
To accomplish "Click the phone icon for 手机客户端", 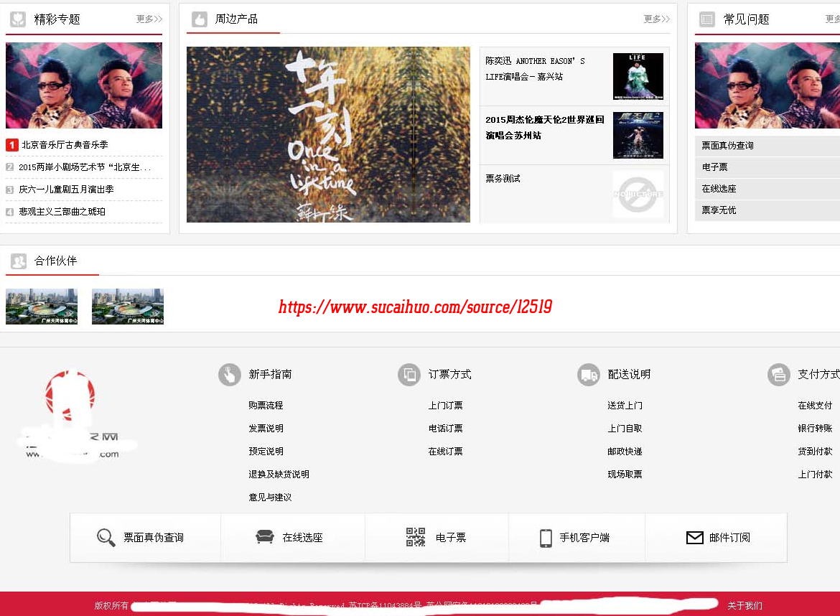I will point(546,538).
